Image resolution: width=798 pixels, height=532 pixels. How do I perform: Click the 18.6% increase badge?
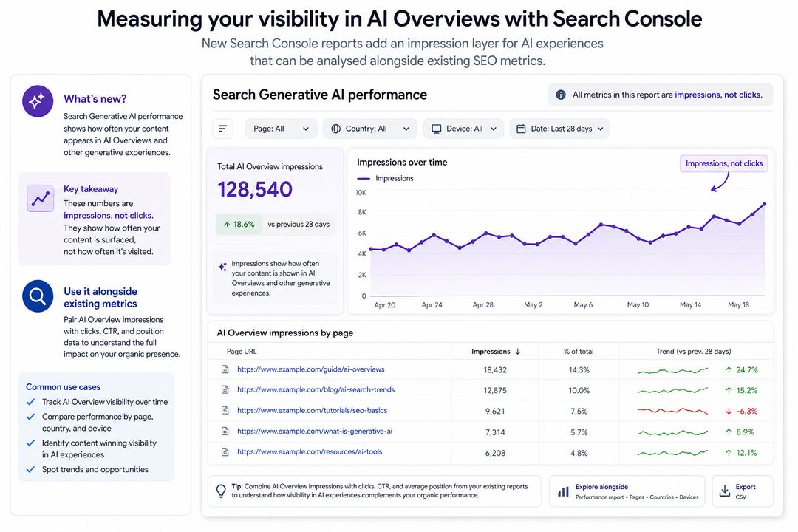pos(239,225)
